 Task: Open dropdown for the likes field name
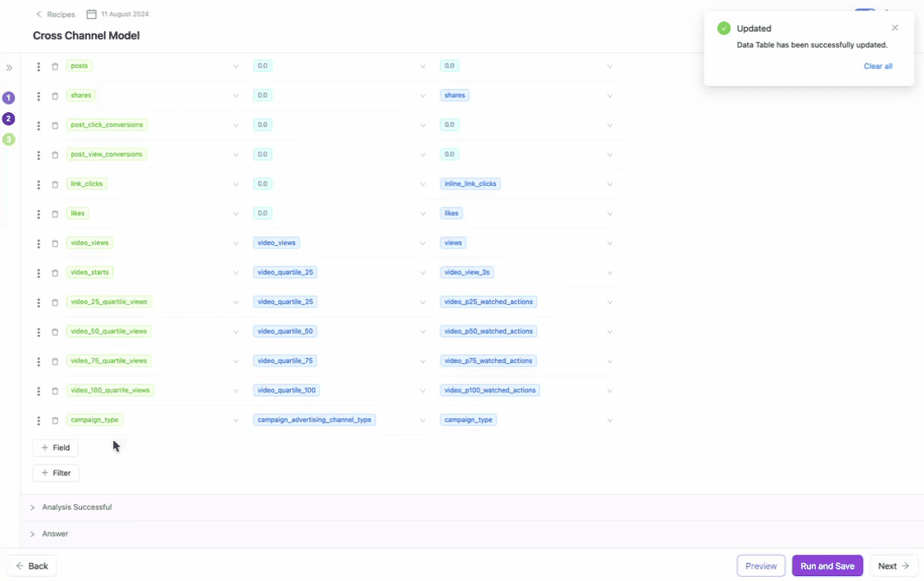235,214
